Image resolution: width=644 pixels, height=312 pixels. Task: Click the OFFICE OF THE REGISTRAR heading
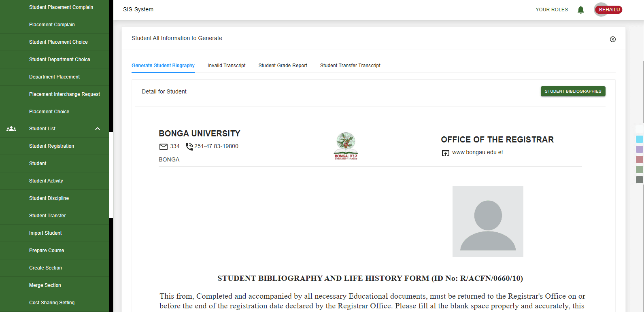click(497, 140)
